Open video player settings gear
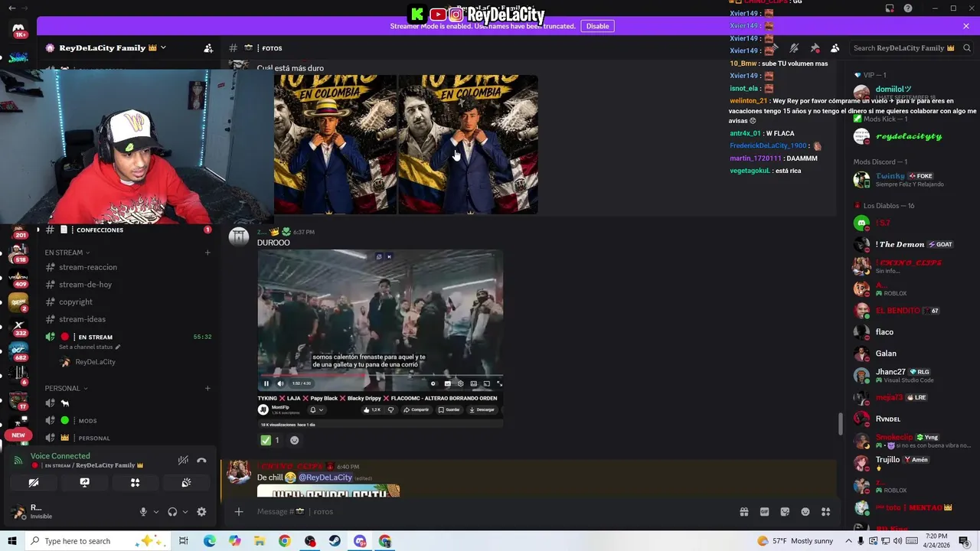This screenshot has height=551, width=980. 460,383
